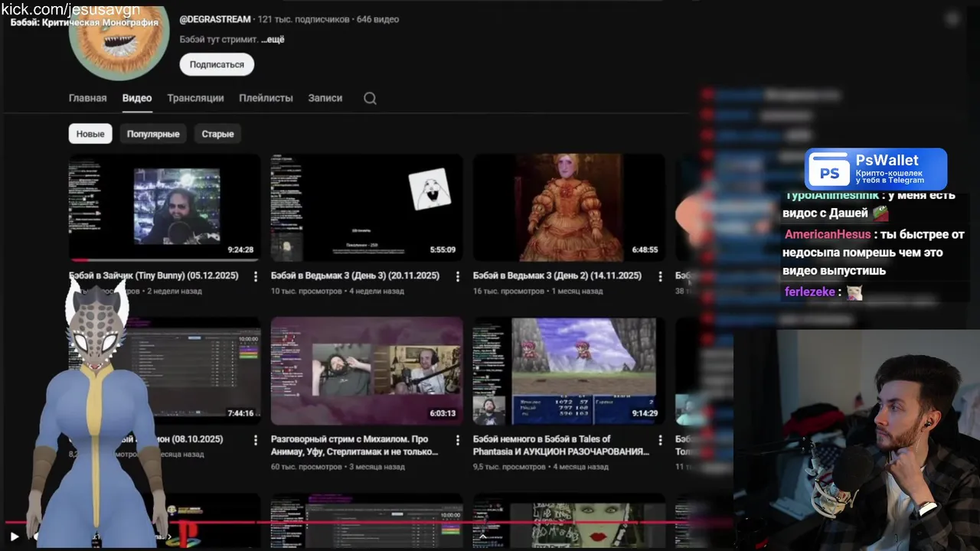Click title Бэбэй в Ведьмак 3 (День 2)
This screenshot has width=980, height=551.
(557, 275)
